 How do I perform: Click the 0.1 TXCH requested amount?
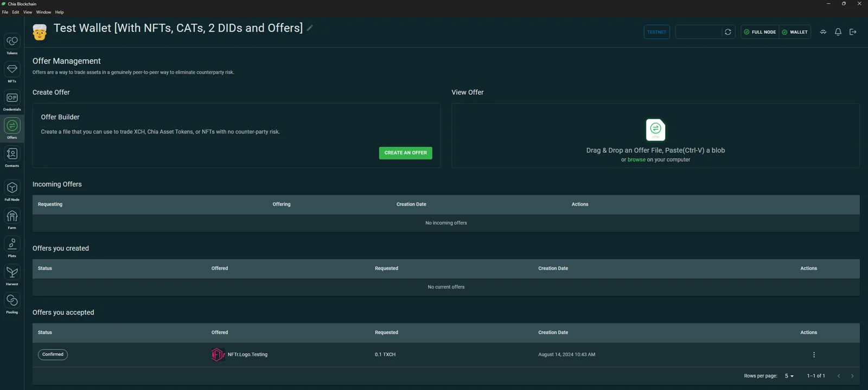tap(385, 355)
